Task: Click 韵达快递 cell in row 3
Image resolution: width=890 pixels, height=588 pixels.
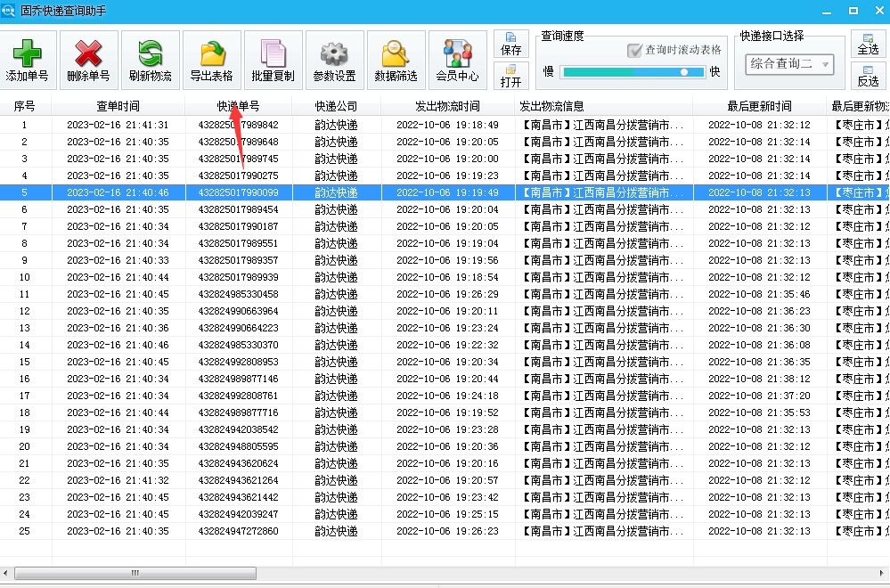Action: [x=337, y=159]
